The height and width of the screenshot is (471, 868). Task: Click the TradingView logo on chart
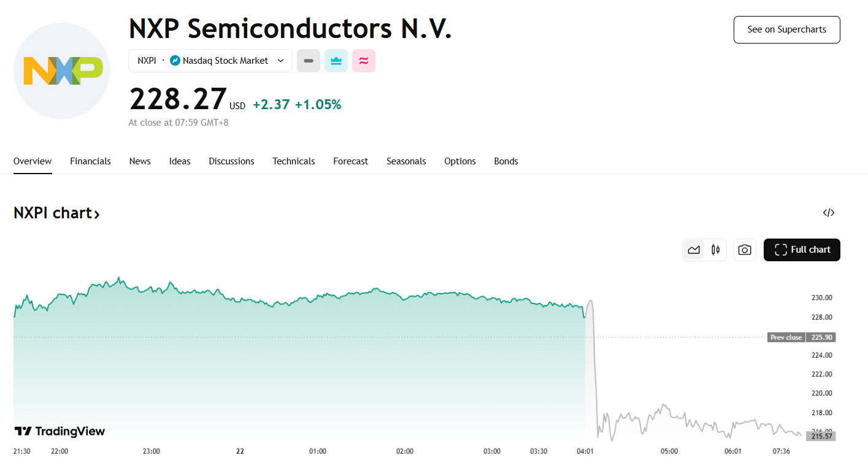[x=60, y=431]
